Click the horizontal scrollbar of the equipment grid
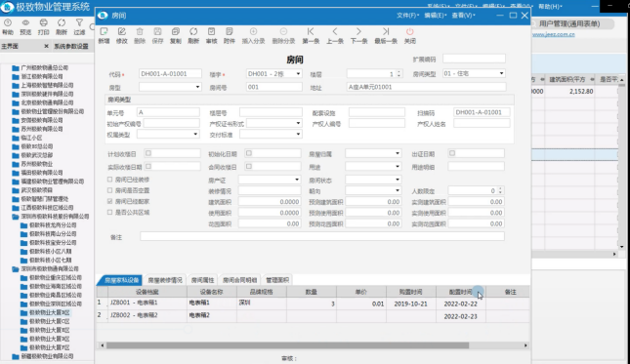Viewport: 630px width, 364px height. click(287, 345)
